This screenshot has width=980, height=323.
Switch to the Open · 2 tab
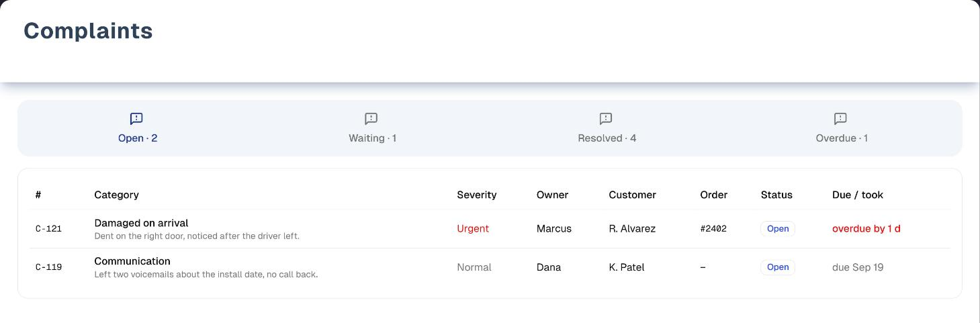(x=137, y=128)
